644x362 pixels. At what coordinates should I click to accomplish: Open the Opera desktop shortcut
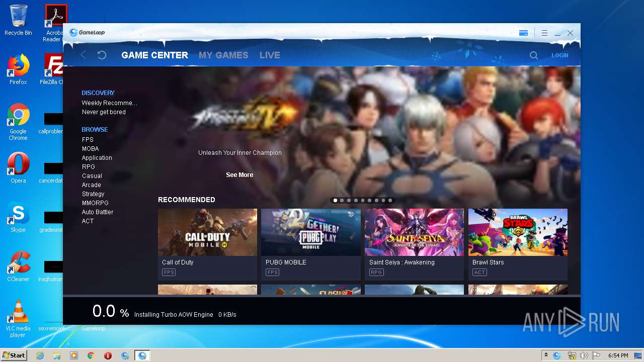click(18, 168)
